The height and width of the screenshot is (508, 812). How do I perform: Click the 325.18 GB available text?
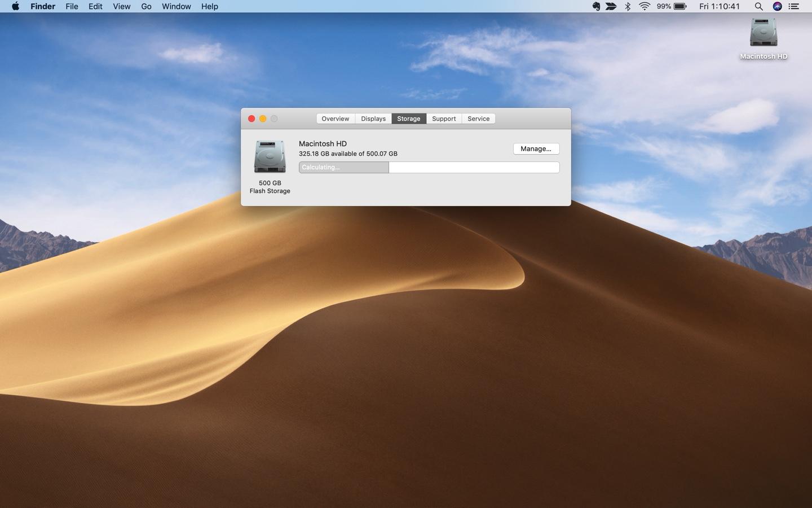click(x=348, y=154)
